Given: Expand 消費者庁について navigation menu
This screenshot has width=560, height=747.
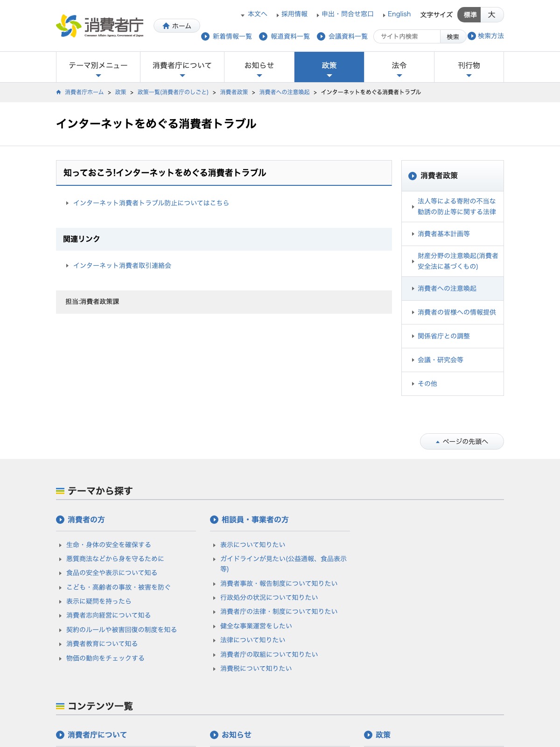Looking at the screenshot, I should [x=182, y=67].
